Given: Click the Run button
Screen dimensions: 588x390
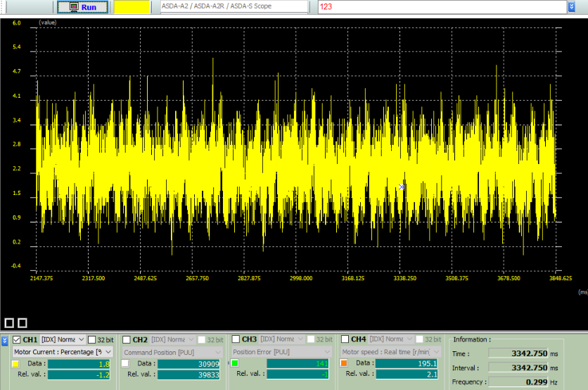Looking at the screenshot, I should (82, 7).
